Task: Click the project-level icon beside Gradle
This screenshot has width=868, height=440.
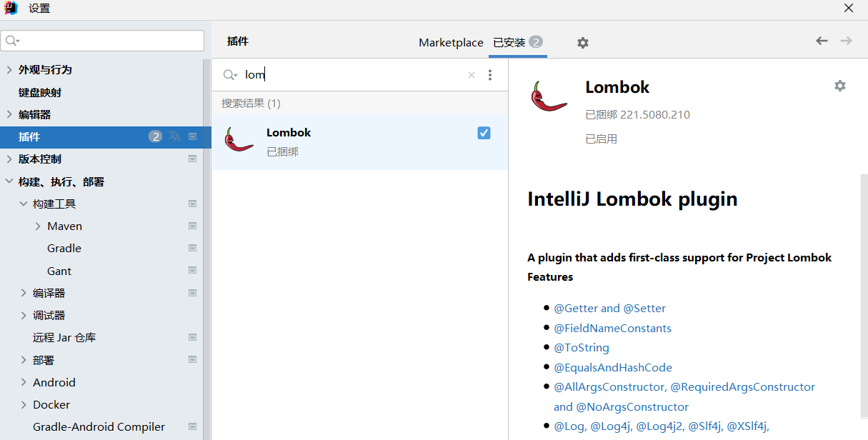Action: [x=192, y=248]
